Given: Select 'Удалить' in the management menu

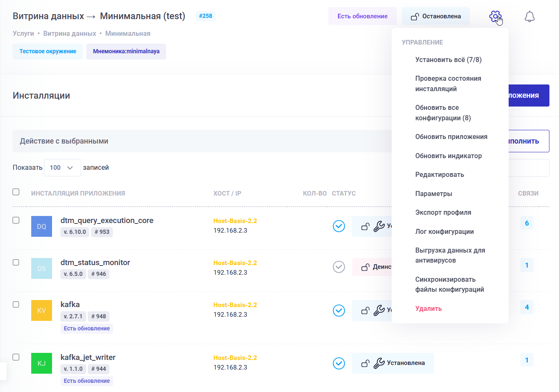Looking at the screenshot, I should 428,308.
